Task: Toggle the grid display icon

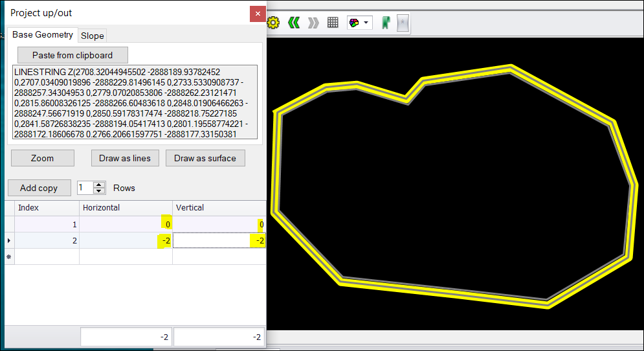Action: [333, 23]
